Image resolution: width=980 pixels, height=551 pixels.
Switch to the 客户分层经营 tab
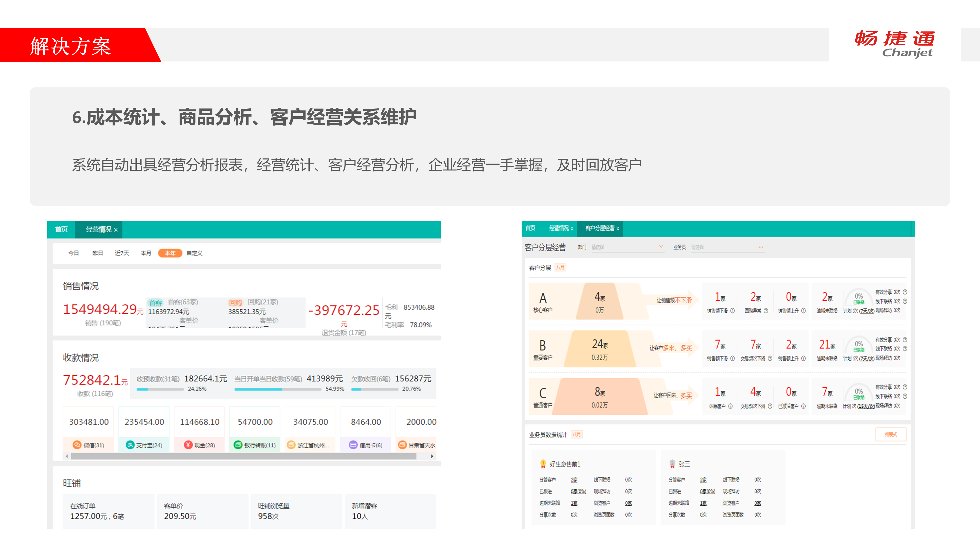(x=600, y=228)
